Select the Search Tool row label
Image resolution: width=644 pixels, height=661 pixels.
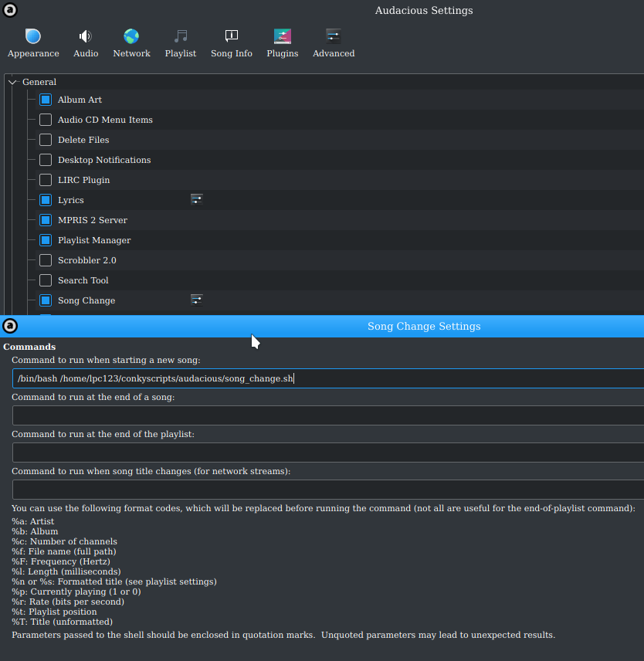(83, 280)
